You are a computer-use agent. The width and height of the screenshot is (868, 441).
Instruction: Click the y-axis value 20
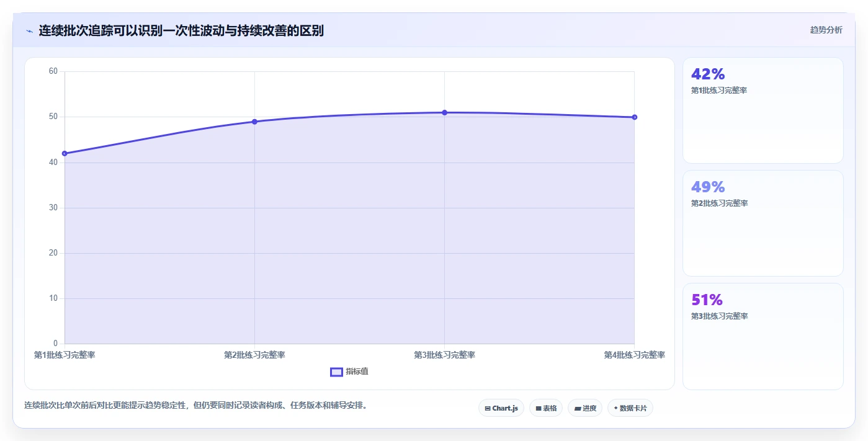click(53, 253)
